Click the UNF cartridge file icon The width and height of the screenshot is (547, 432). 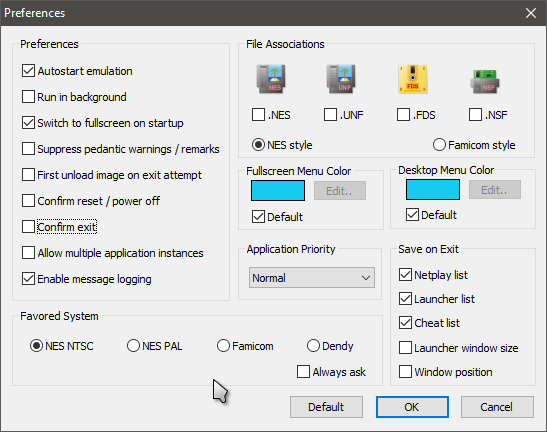coord(341,79)
